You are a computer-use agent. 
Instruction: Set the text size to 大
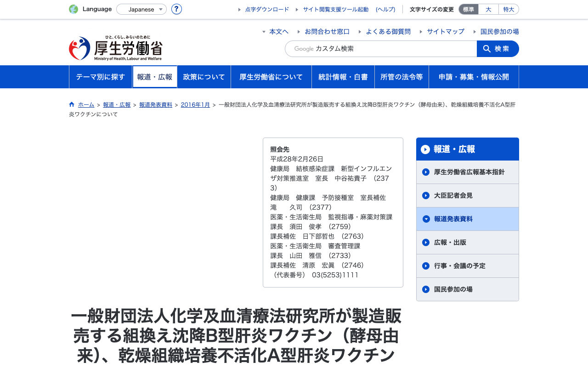488,9
